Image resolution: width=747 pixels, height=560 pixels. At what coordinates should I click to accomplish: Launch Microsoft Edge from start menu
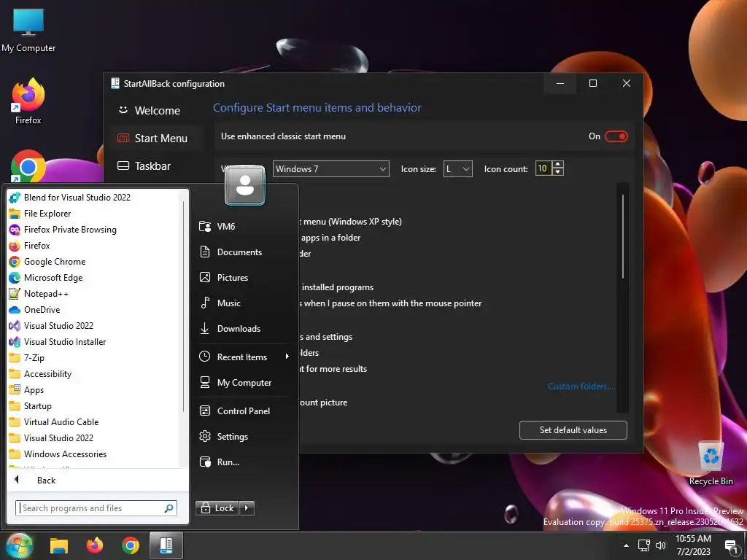click(53, 278)
